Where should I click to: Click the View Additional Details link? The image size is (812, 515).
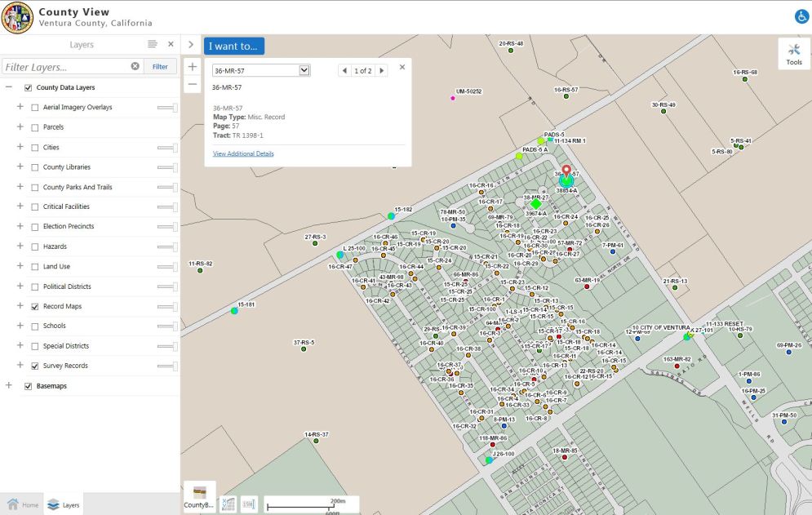tap(243, 153)
